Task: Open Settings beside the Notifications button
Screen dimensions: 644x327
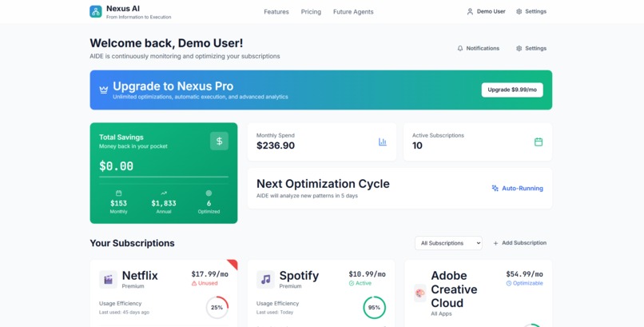Action: (x=531, y=48)
